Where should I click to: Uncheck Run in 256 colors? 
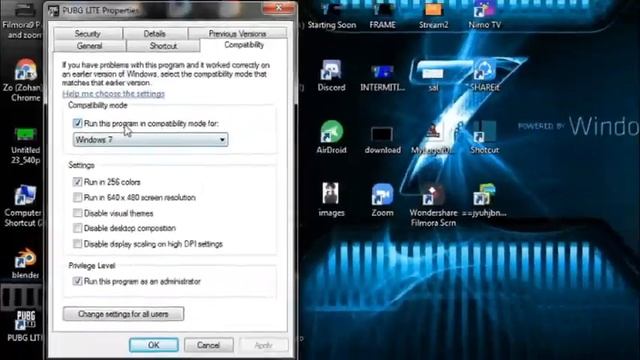coord(78,182)
